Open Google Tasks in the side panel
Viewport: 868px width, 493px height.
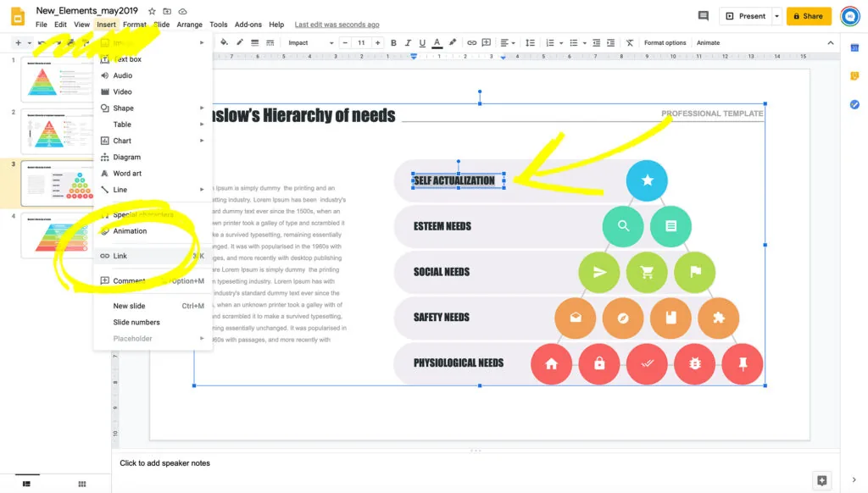(x=854, y=104)
